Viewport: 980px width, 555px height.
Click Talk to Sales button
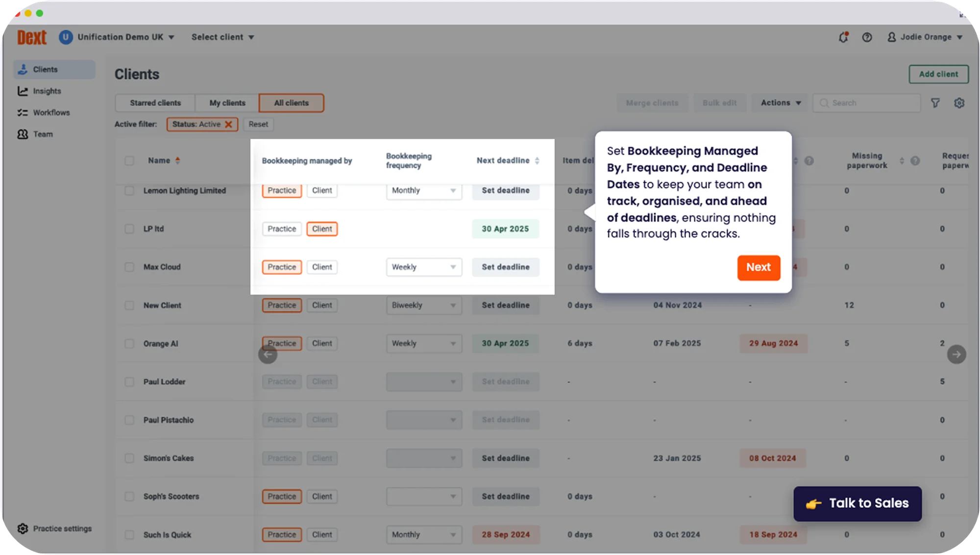pyautogui.click(x=857, y=504)
